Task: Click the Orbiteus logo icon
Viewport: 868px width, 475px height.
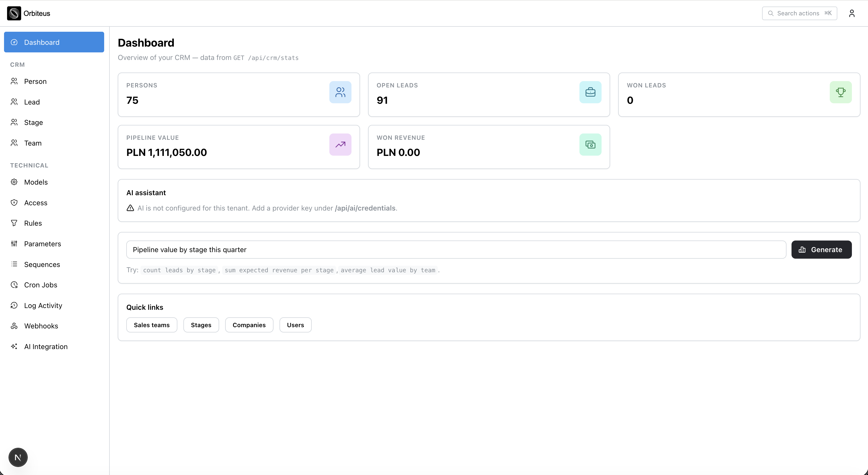Action: point(14,13)
